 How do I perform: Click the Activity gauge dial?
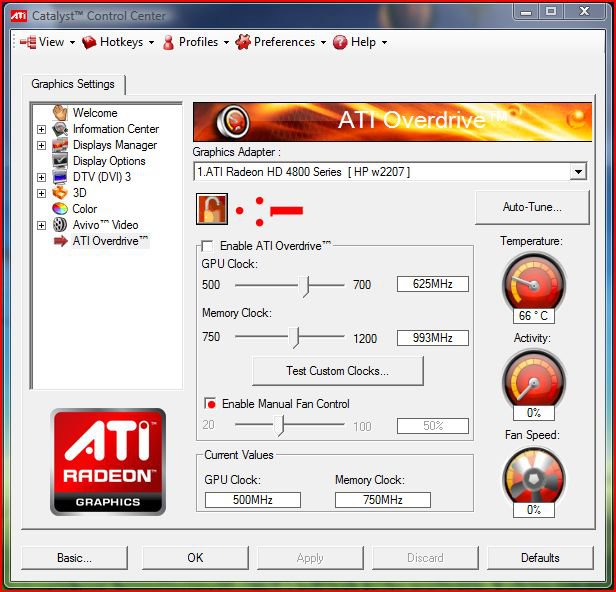(x=534, y=380)
